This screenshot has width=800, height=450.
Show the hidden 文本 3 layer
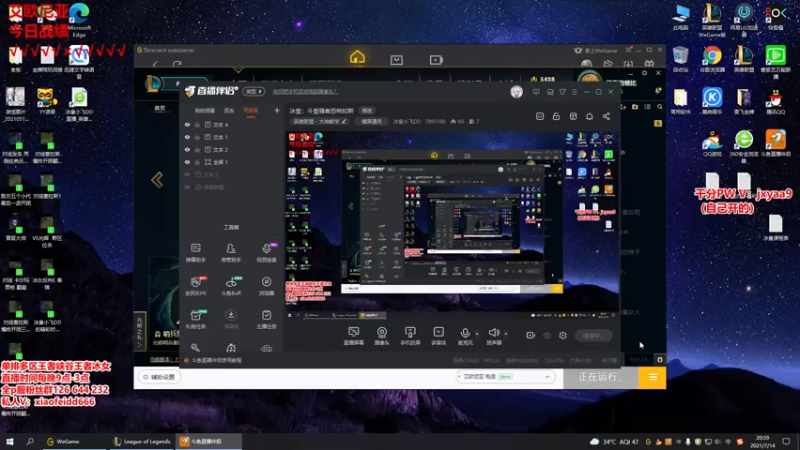pos(187,174)
